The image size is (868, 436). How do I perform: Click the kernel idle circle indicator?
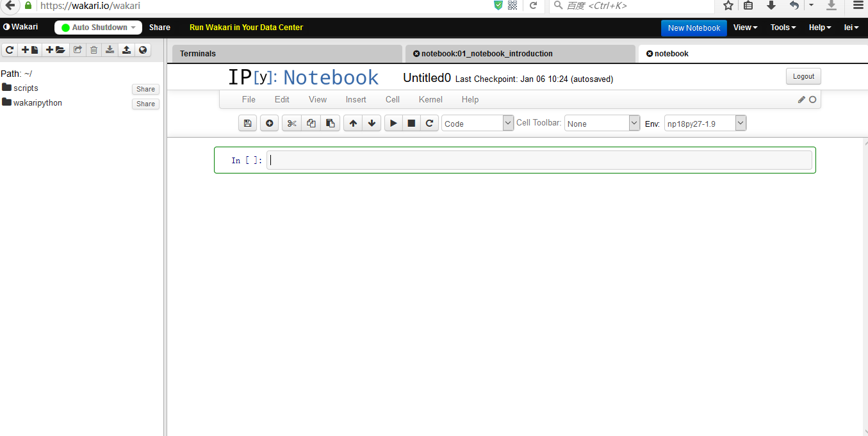(813, 99)
